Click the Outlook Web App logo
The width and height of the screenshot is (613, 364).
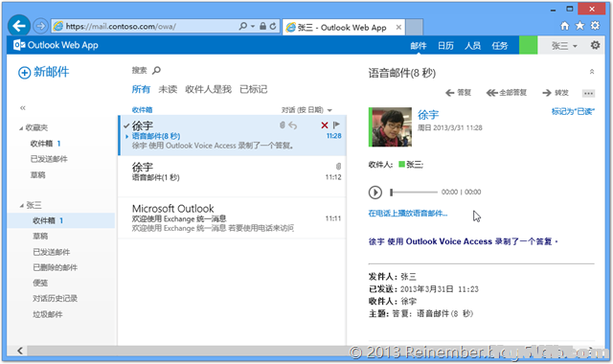tap(56, 45)
